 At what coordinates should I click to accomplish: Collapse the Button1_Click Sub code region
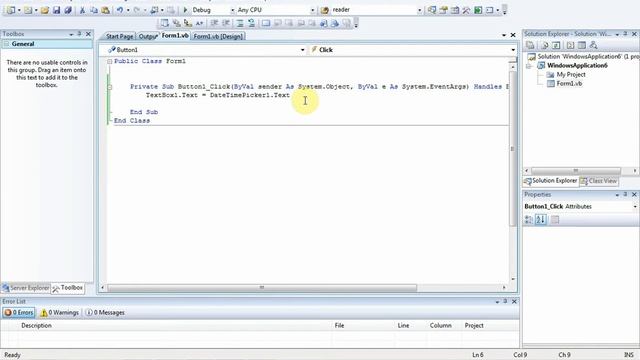click(x=109, y=87)
